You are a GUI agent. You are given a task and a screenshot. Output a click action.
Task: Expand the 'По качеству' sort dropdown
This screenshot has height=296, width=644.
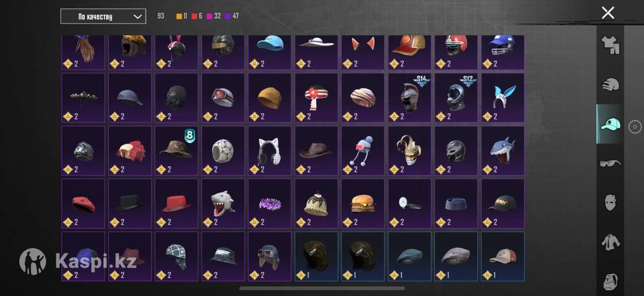pyautogui.click(x=103, y=16)
